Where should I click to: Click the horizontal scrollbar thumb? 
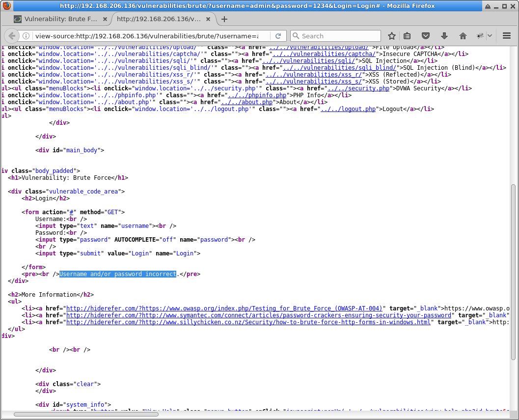(x=86, y=415)
